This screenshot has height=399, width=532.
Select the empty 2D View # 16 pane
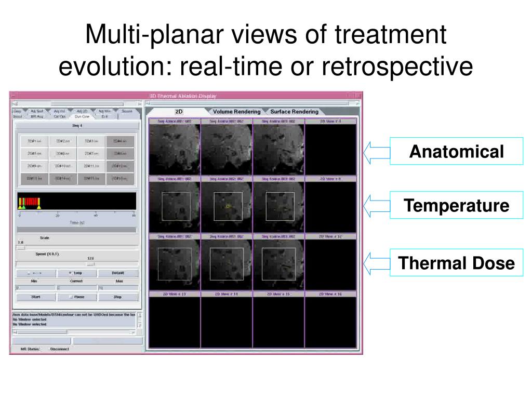tap(330, 322)
